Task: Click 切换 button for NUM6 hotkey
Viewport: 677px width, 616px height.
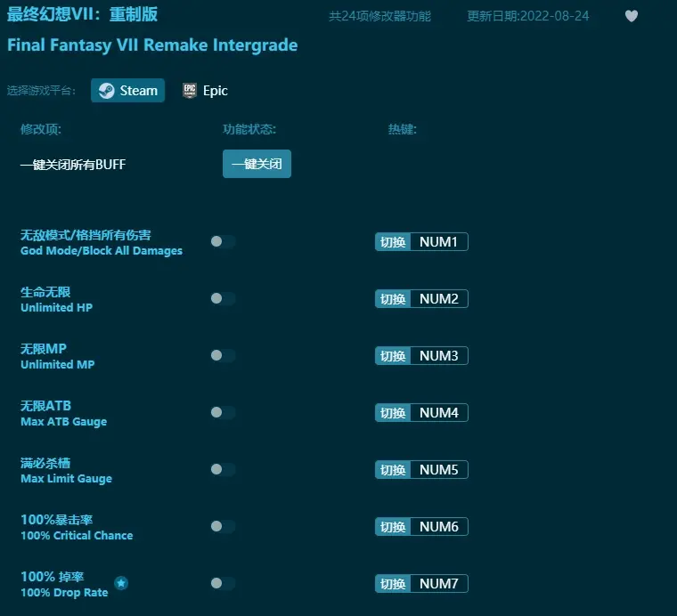Action: (x=393, y=526)
